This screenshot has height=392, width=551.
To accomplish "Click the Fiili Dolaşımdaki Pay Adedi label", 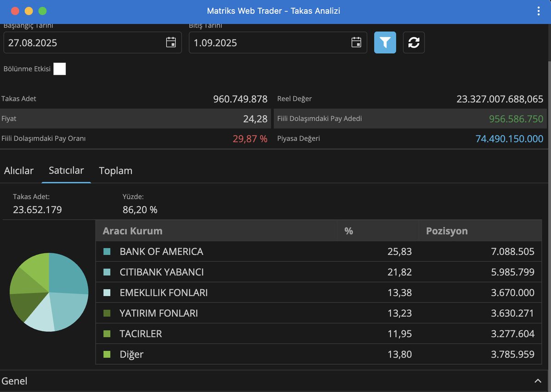I will point(320,118).
